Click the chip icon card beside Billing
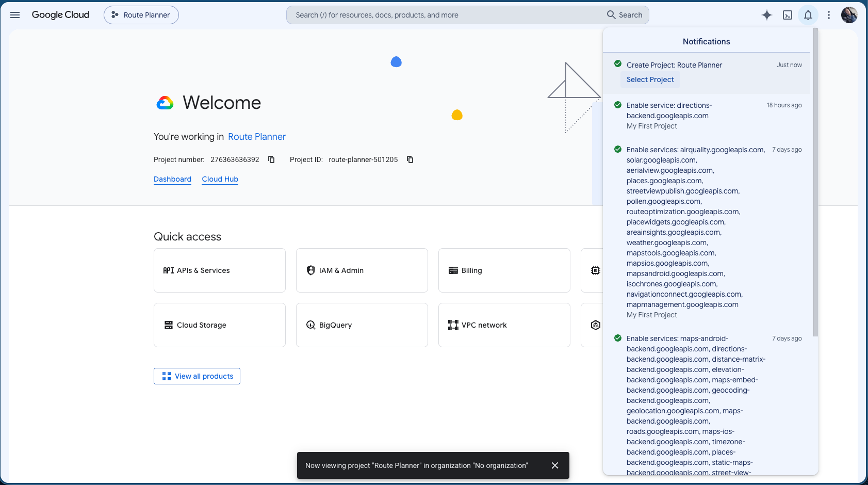This screenshot has width=868, height=485. pyautogui.click(x=592, y=270)
